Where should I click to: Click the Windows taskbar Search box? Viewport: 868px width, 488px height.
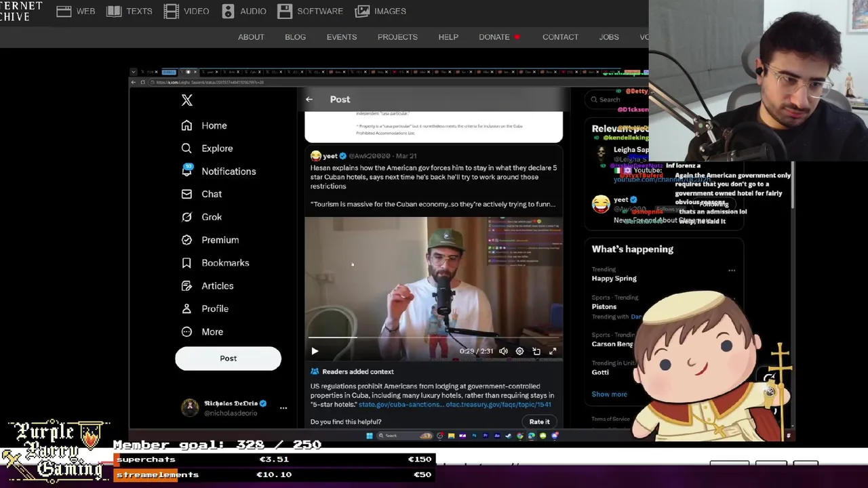[x=405, y=436]
